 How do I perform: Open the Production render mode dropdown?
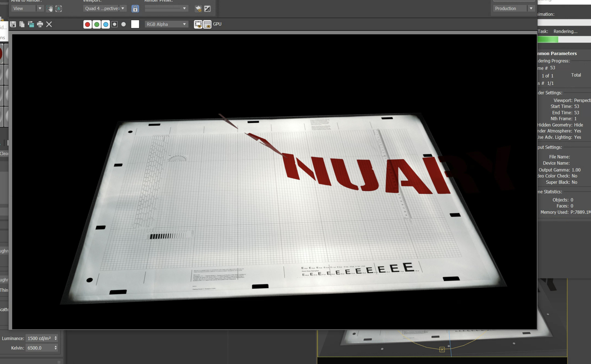tap(514, 8)
